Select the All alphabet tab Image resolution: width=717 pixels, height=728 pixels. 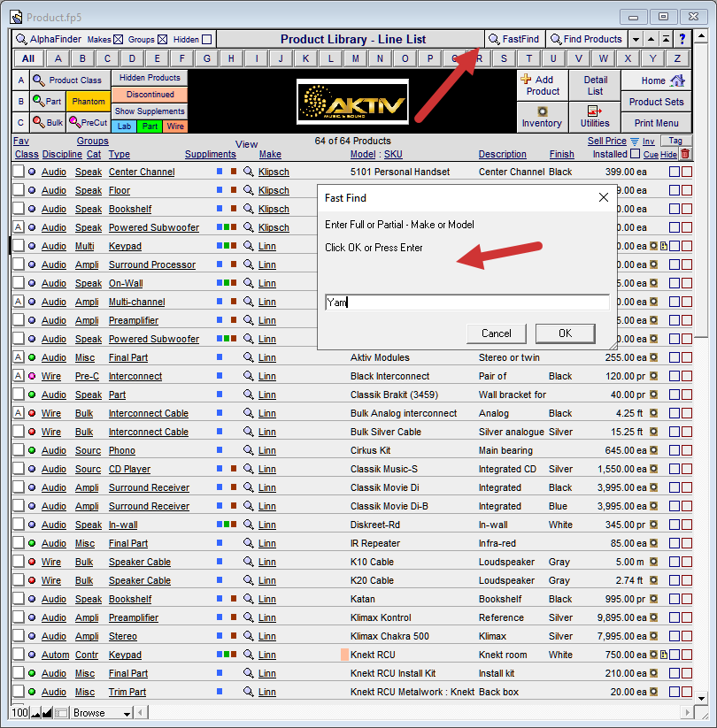coord(28,58)
